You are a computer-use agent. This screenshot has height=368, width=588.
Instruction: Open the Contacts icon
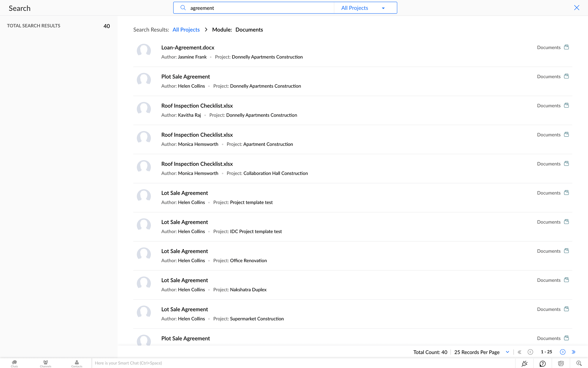pos(77,363)
